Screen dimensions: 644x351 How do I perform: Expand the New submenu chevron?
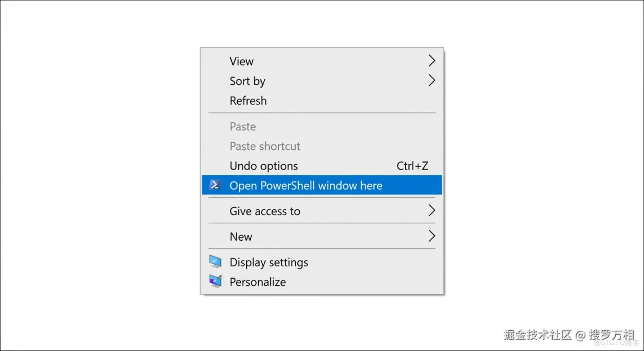click(431, 236)
